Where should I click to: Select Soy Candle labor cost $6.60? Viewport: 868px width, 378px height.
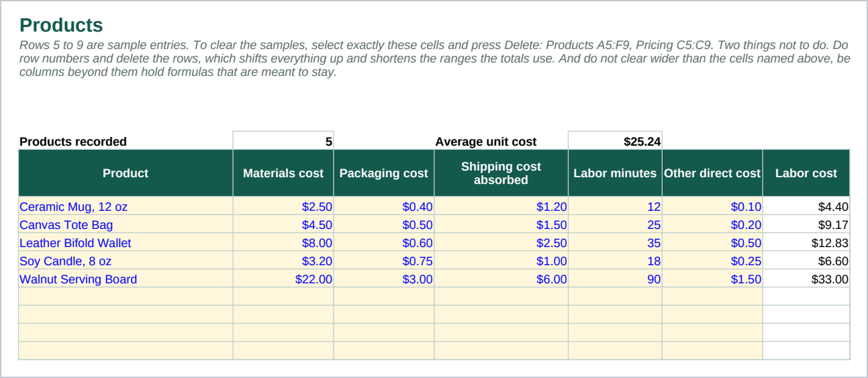click(x=806, y=261)
